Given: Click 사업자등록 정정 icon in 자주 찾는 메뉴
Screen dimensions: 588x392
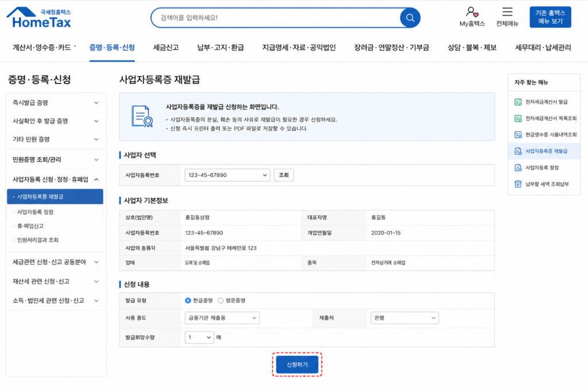Looking at the screenshot, I should [518, 168].
